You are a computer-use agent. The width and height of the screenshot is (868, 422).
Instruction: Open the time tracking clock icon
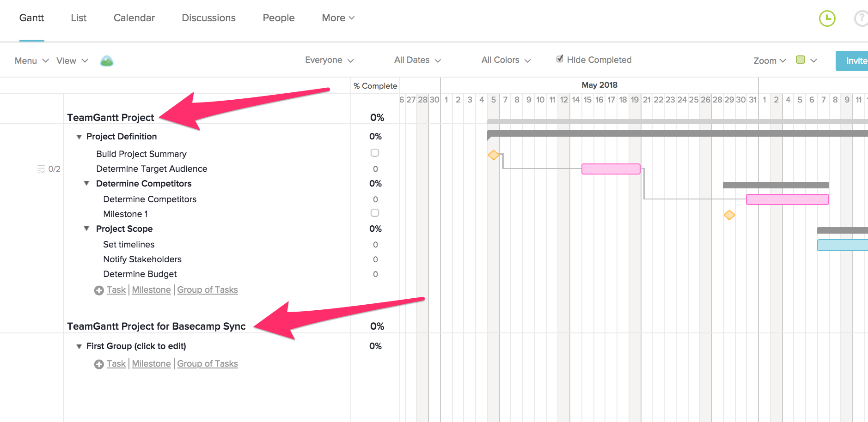[x=827, y=18]
